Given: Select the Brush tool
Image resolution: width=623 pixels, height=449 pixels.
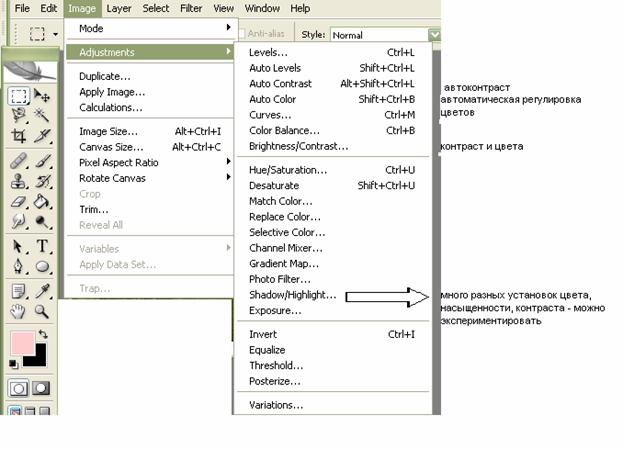Looking at the screenshot, I should coord(42,161).
